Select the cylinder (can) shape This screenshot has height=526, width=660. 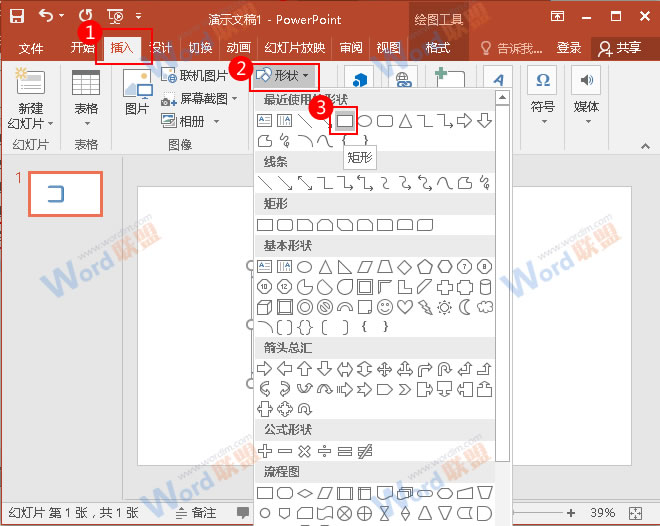point(485,287)
